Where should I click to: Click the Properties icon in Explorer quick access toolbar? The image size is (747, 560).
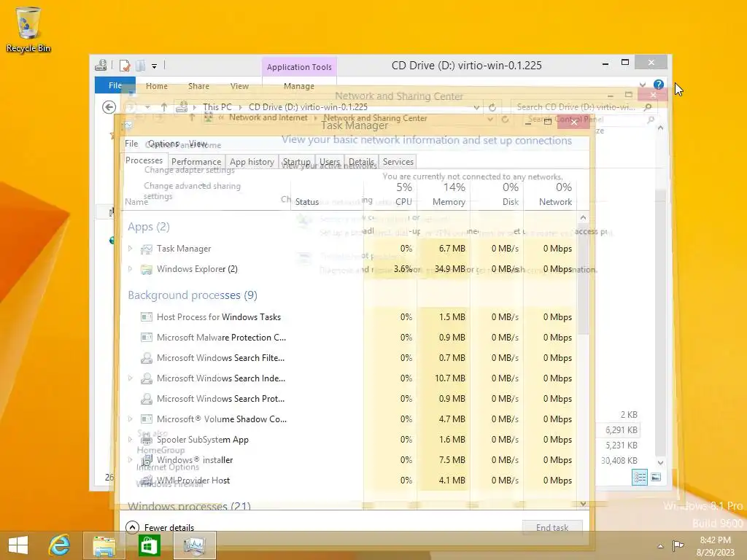pos(125,65)
